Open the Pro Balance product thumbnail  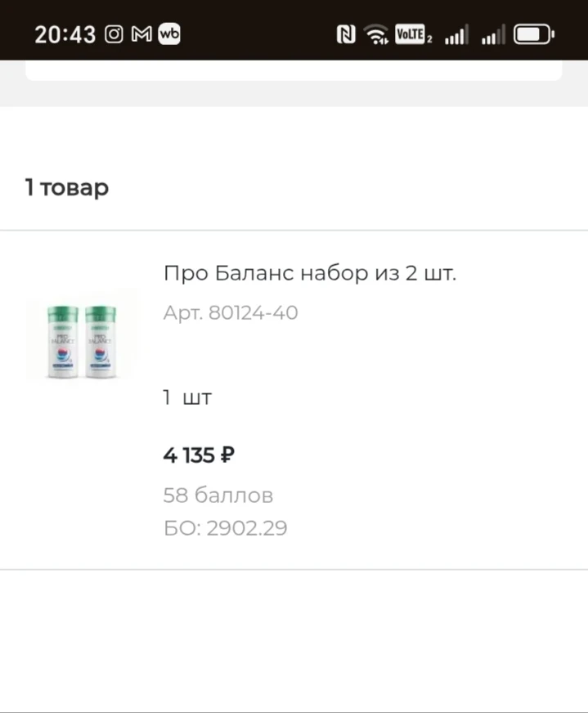[83, 338]
